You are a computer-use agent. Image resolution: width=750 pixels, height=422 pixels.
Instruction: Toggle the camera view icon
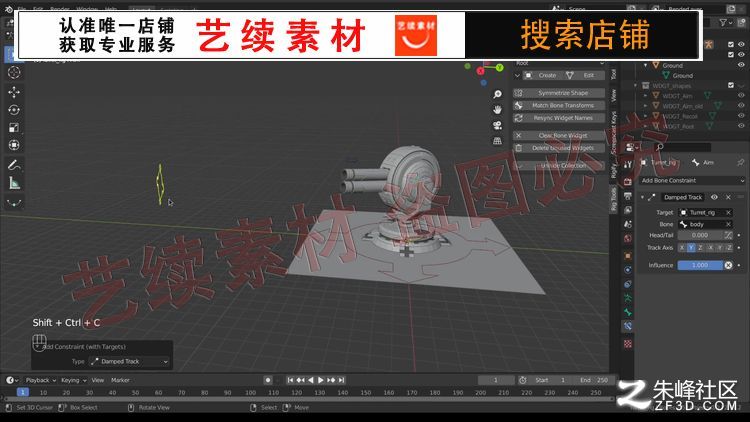tap(497, 125)
